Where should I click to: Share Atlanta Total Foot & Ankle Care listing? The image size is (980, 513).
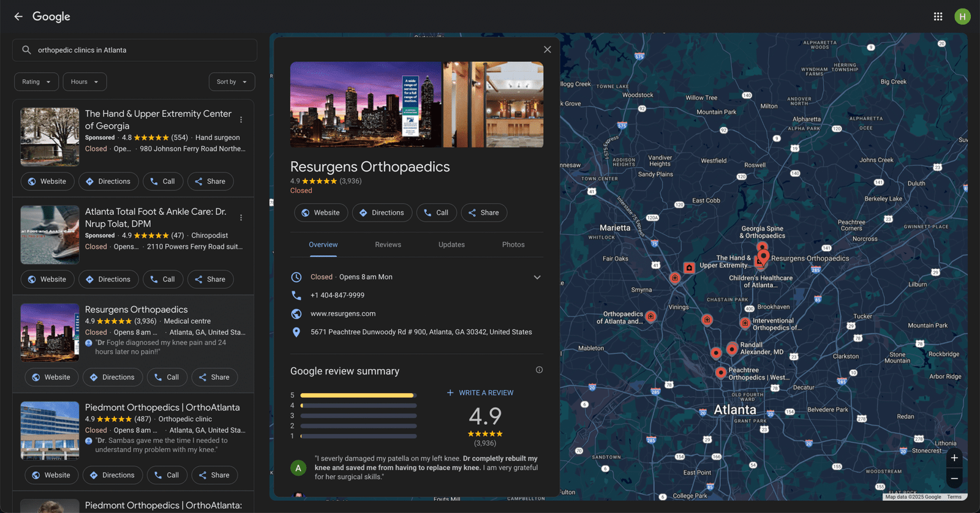210,279
